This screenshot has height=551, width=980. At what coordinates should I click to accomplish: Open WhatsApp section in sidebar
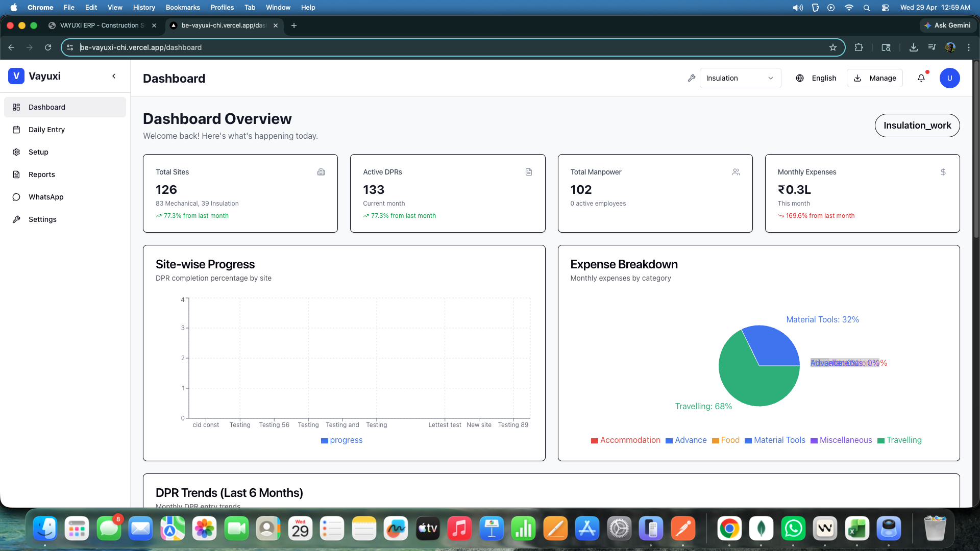tap(65, 197)
